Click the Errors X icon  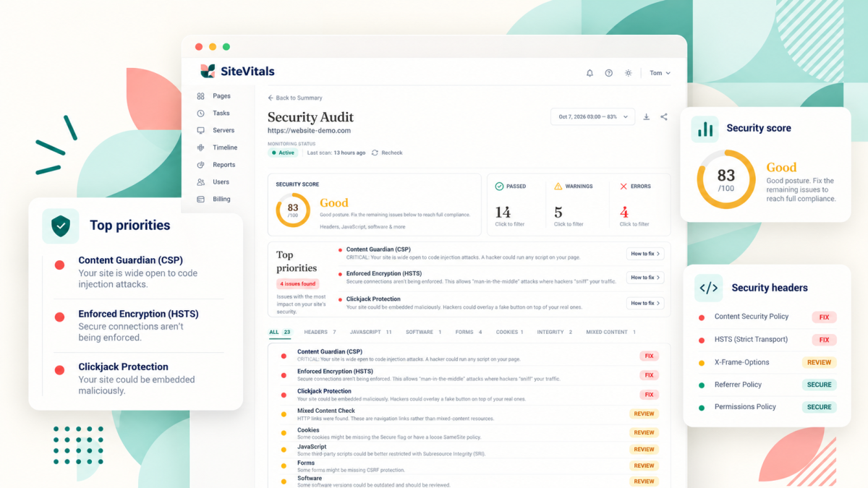pyautogui.click(x=624, y=186)
